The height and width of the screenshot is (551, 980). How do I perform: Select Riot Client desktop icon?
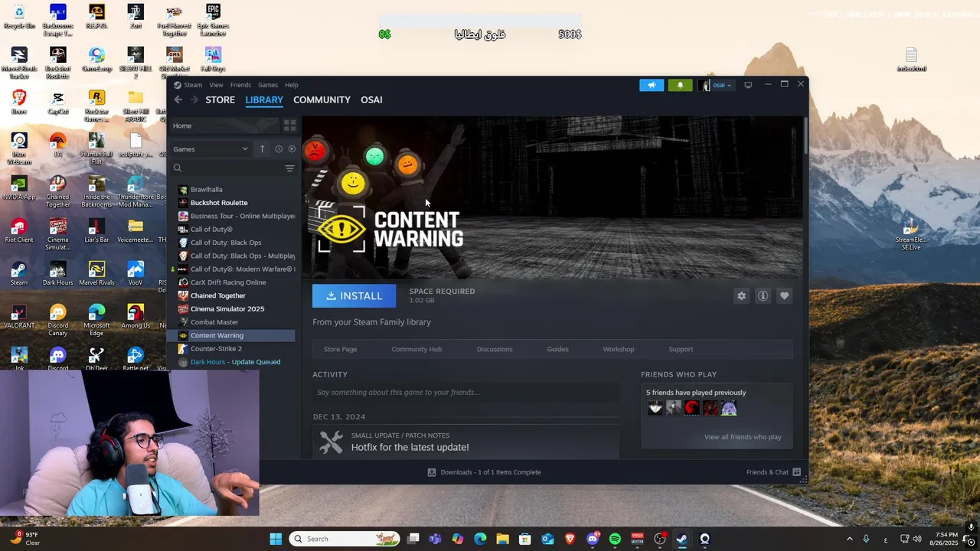click(19, 230)
